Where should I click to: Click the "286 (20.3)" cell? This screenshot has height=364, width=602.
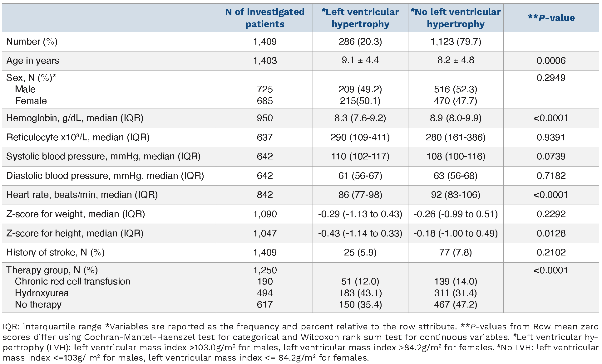(x=360, y=41)
